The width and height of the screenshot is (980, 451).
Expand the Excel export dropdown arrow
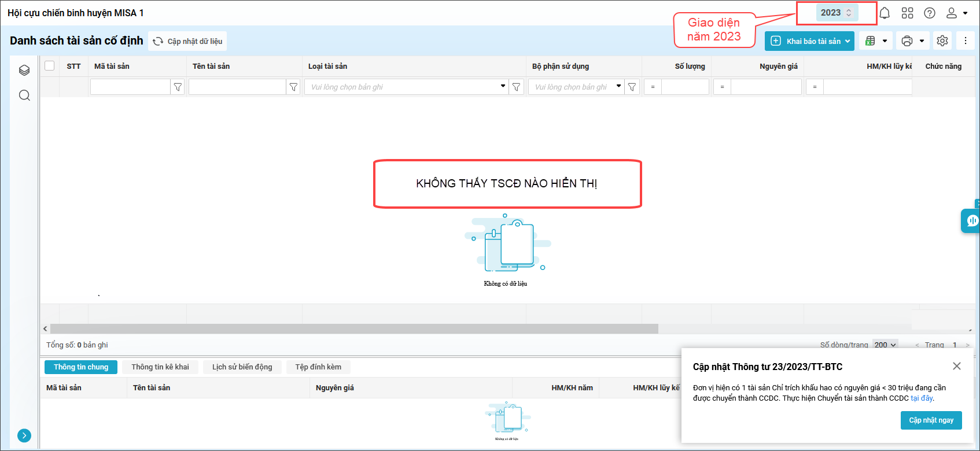click(885, 41)
